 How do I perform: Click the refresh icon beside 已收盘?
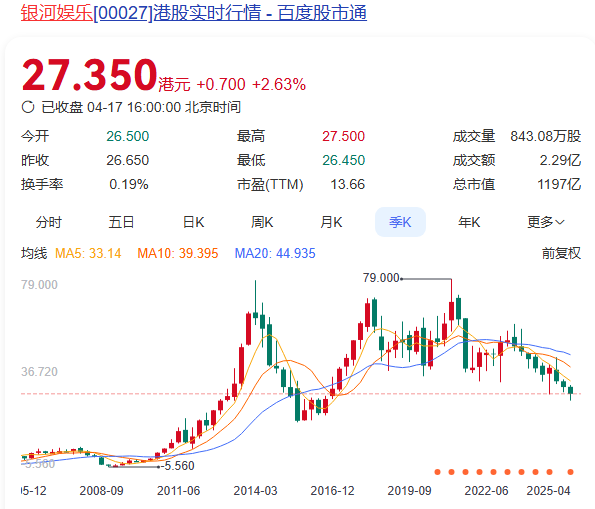tap(28, 107)
